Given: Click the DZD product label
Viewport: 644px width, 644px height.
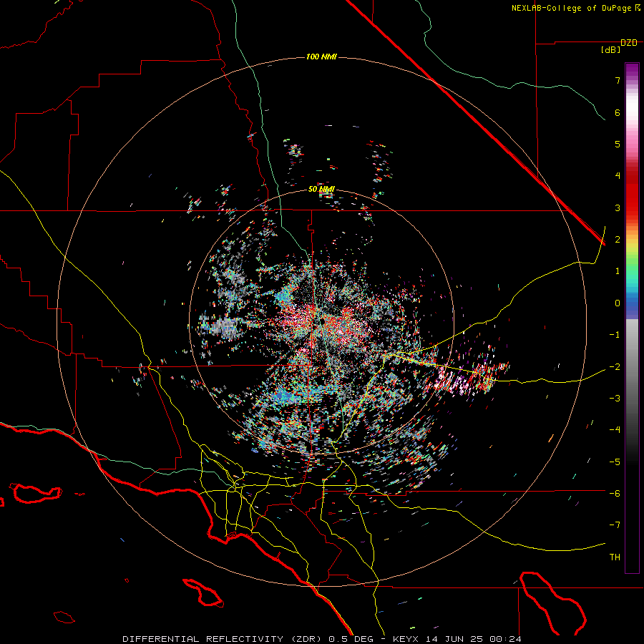Looking at the screenshot, I should (629, 43).
